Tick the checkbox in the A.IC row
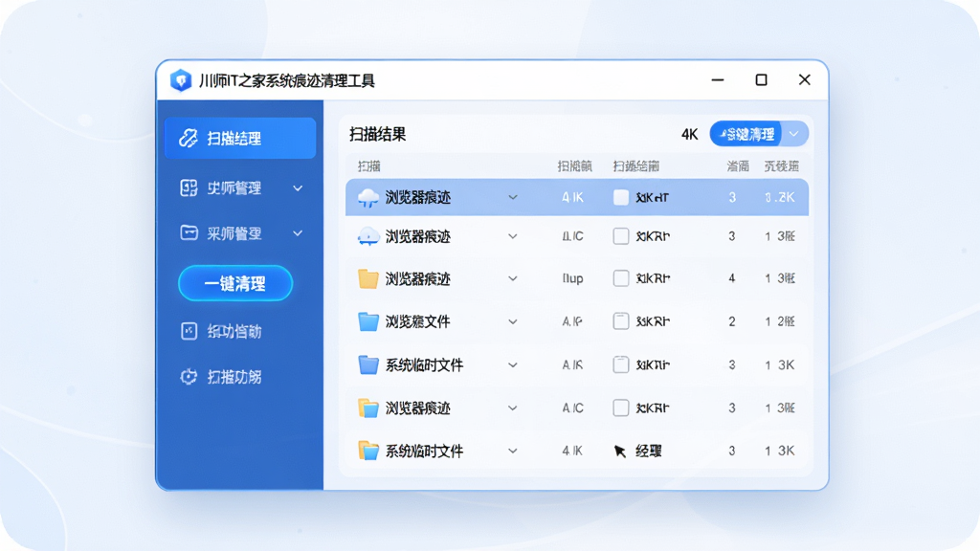The width and height of the screenshot is (980, 551). click(x=620, y=408)
